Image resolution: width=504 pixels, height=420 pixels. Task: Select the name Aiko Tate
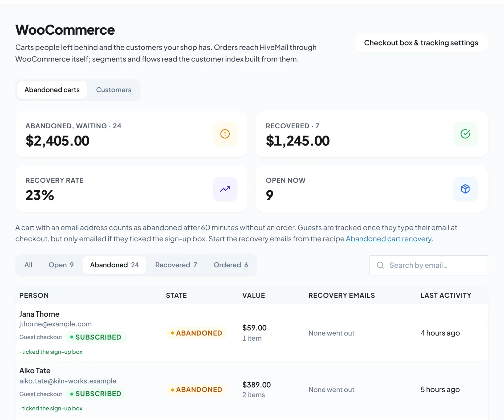pyautogui.click(x=35, y=371)
